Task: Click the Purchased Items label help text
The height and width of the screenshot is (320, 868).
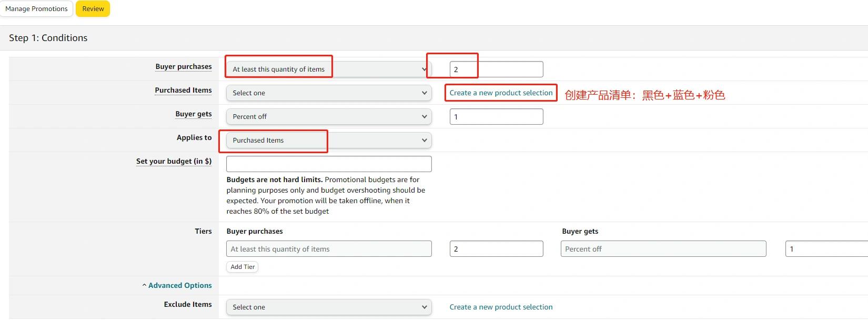Action: [183, 90]
